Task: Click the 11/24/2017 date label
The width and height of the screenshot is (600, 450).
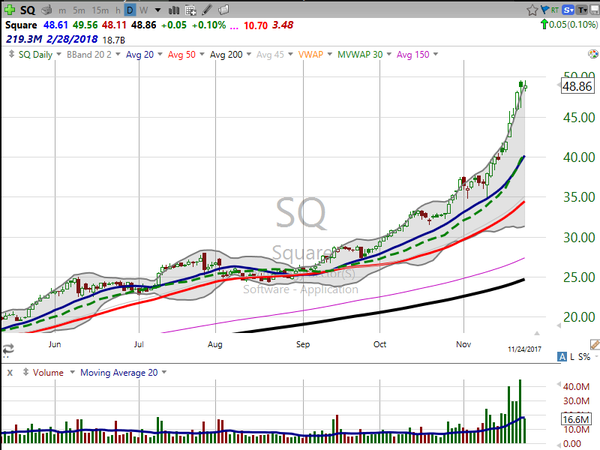Action: point(524,349)
